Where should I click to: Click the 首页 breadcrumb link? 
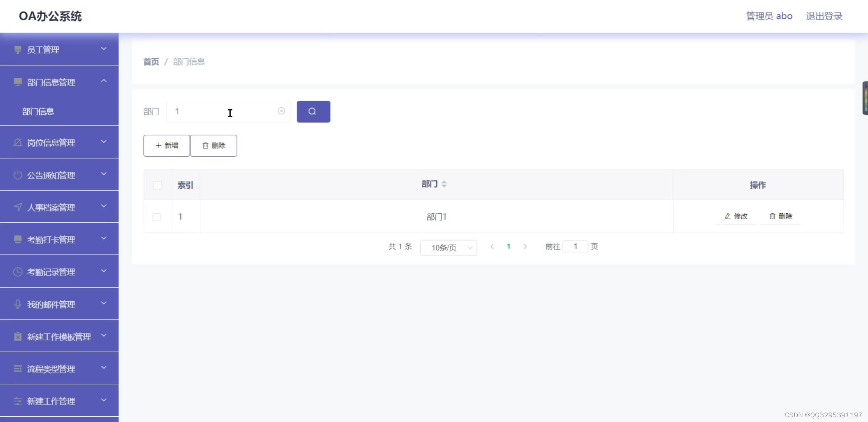(151, 61)
